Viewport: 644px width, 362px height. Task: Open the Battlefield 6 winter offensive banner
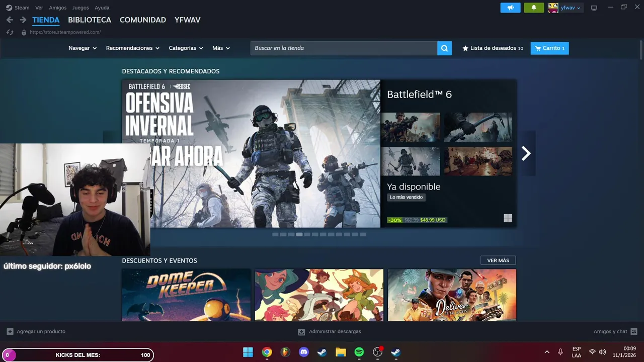click(x=251, y=153)
